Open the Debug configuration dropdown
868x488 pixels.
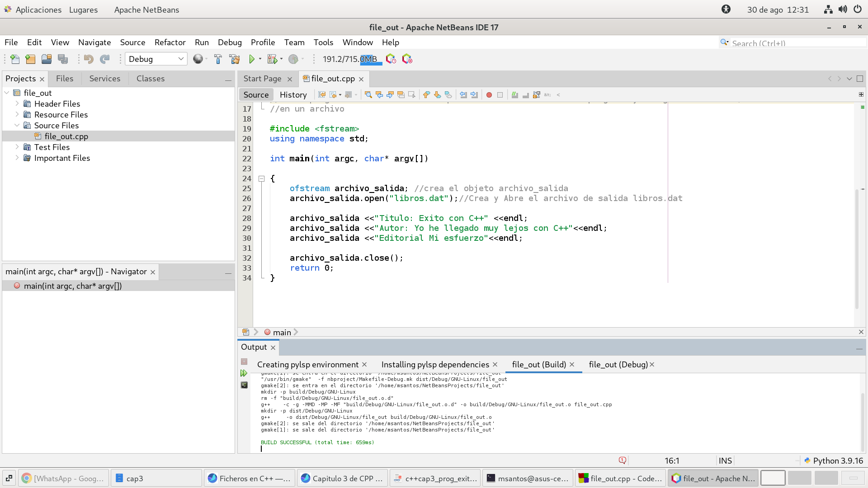pyautogui.click(x=156, y=59)
